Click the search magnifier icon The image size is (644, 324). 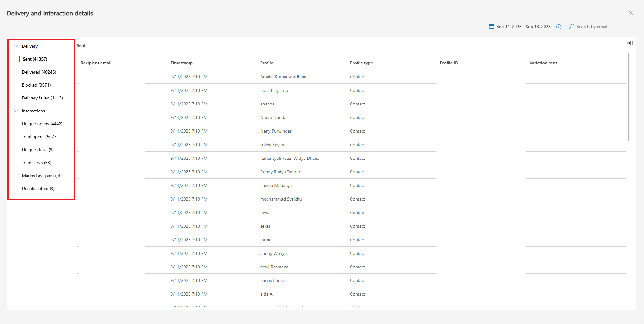pyautogui.click(x=572, y=27)
